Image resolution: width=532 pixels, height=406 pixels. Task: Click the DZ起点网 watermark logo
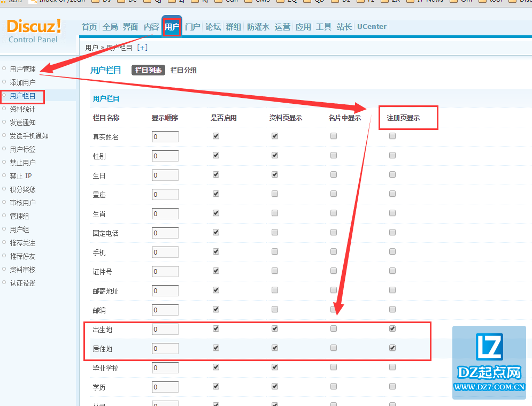point(489,362)
